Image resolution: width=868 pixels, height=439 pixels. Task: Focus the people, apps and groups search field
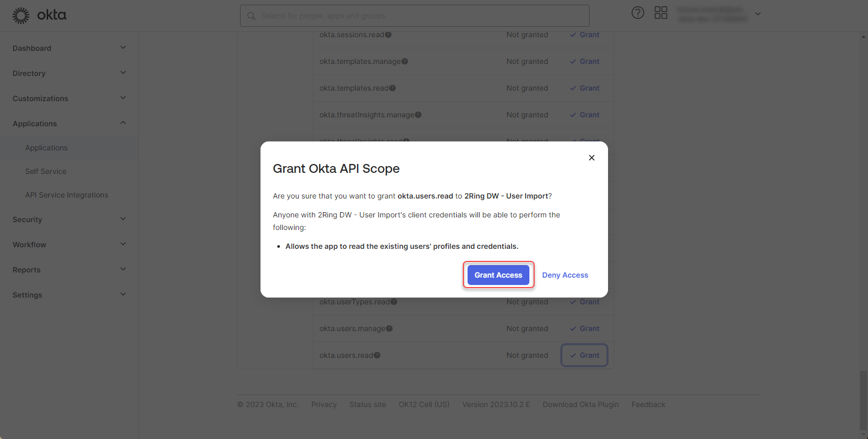tap(414, 16)
